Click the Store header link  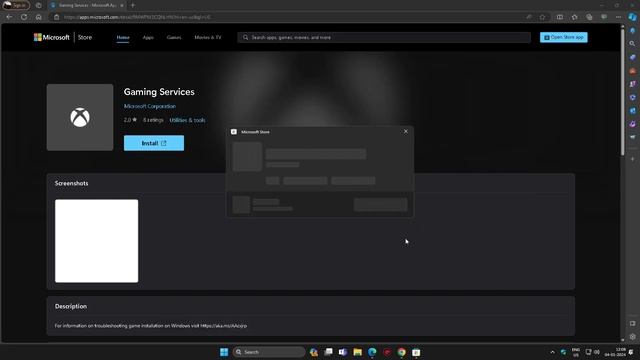coord(85,37)
